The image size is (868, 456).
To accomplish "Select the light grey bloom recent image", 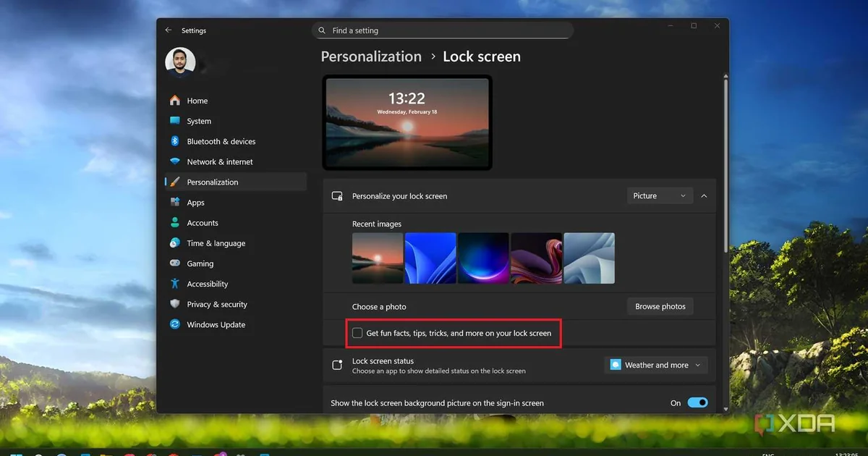I will coord(589,258).
